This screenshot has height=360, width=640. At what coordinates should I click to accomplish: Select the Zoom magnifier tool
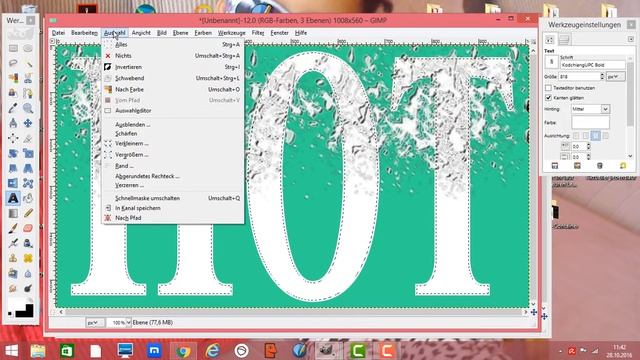28,108
